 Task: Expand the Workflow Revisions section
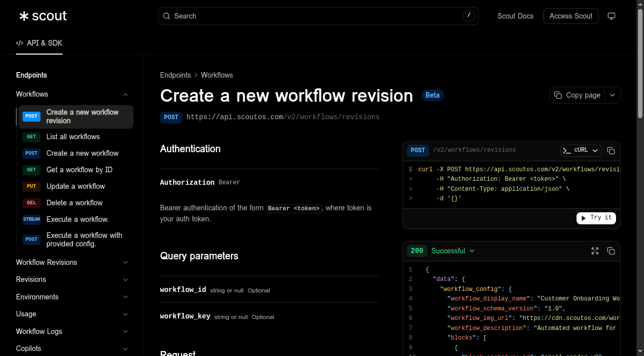click(x=125, y=262)
